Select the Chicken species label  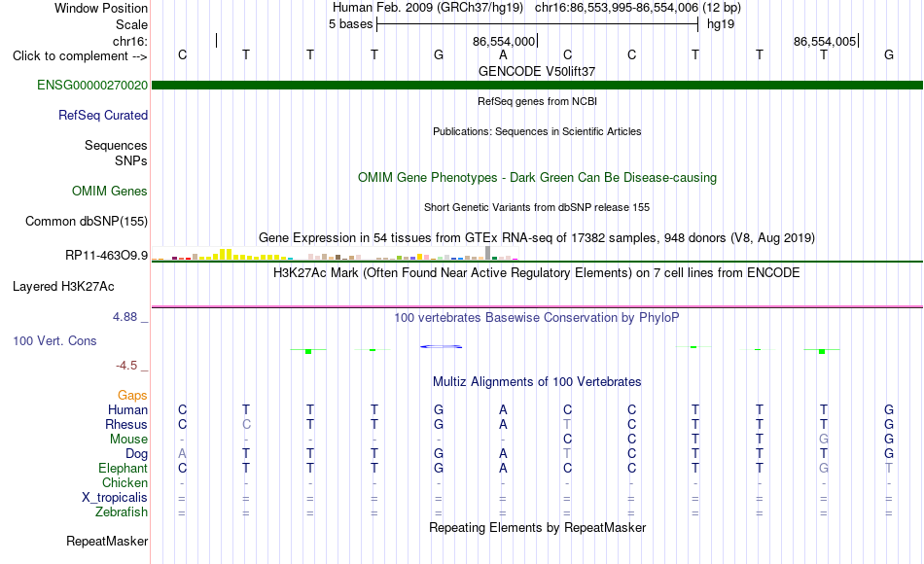click(124, 482)
